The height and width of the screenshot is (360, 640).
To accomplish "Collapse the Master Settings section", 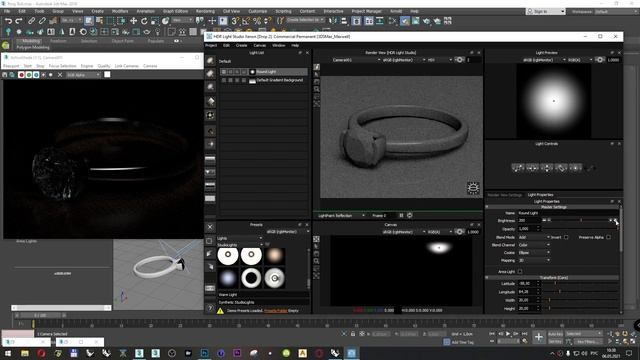I will point(487,207).
